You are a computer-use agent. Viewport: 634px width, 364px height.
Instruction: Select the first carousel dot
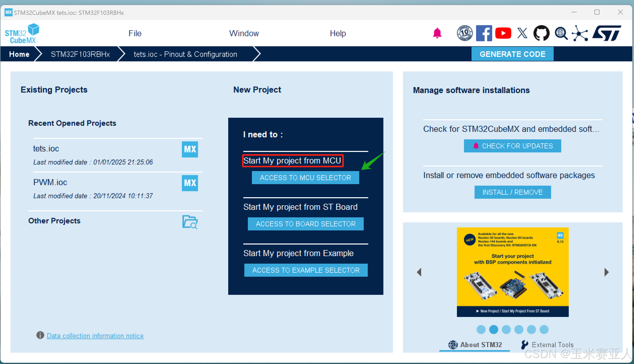pyautogui.click(x=481, y=329)
